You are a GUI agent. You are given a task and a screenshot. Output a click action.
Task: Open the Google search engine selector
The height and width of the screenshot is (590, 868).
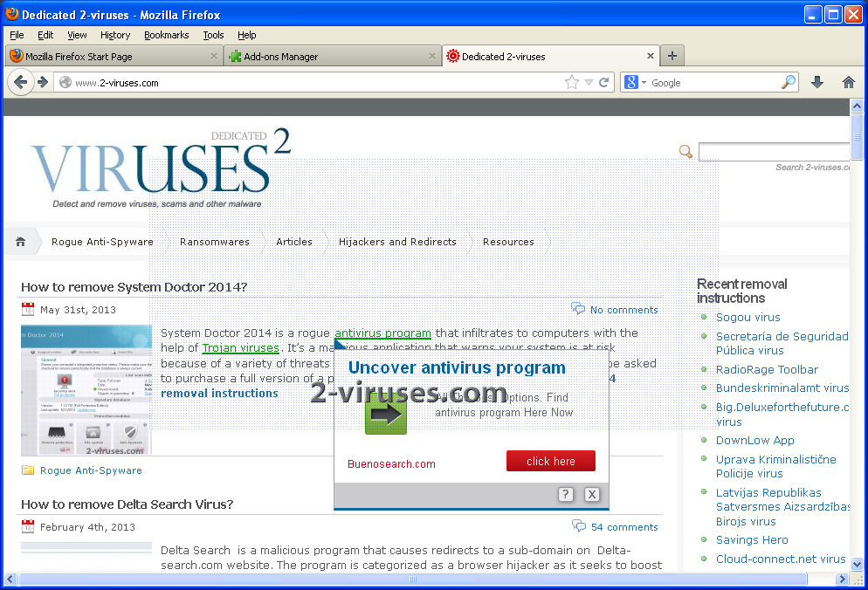634,82
